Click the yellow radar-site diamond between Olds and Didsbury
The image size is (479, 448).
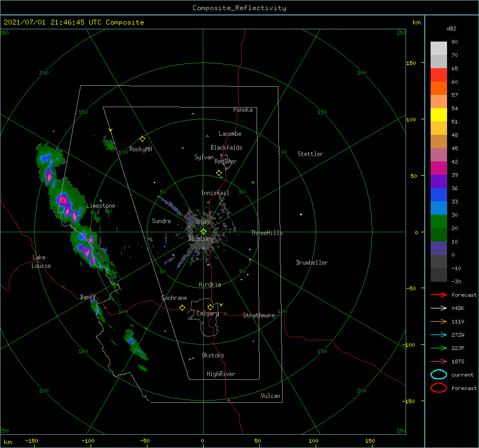coord(203,232)
